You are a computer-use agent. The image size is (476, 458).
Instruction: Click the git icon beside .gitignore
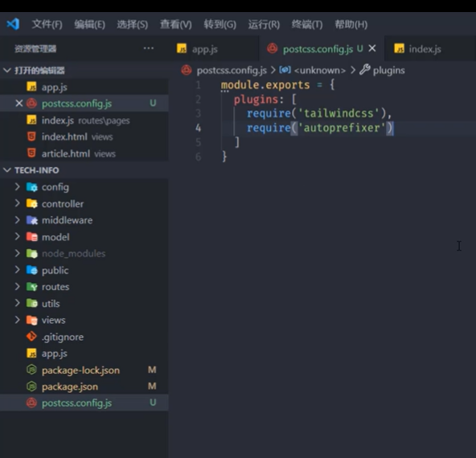point(31,337)
